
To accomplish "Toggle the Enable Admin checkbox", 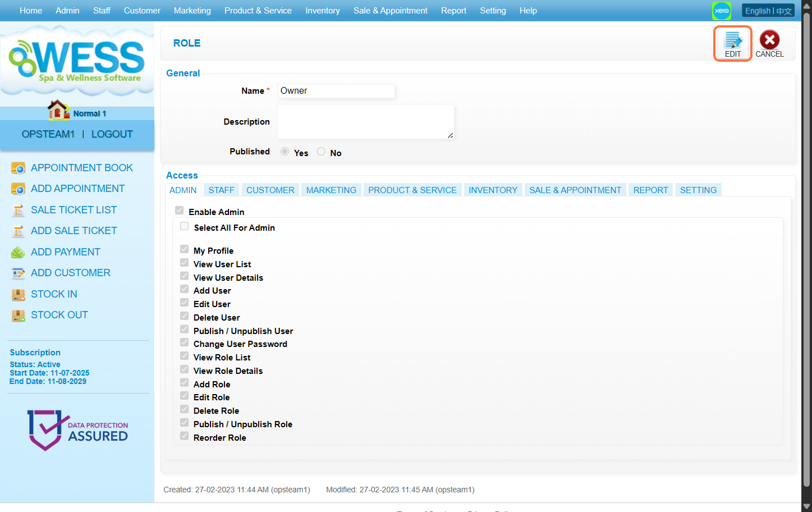I will [179, 211].
